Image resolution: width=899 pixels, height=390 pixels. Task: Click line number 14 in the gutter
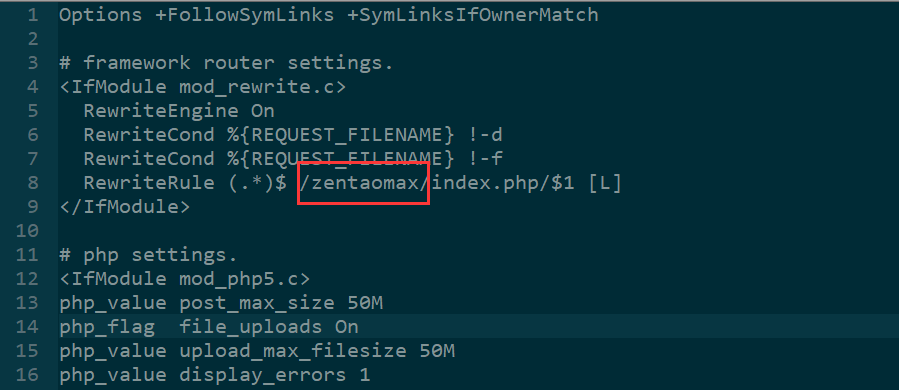27,327
